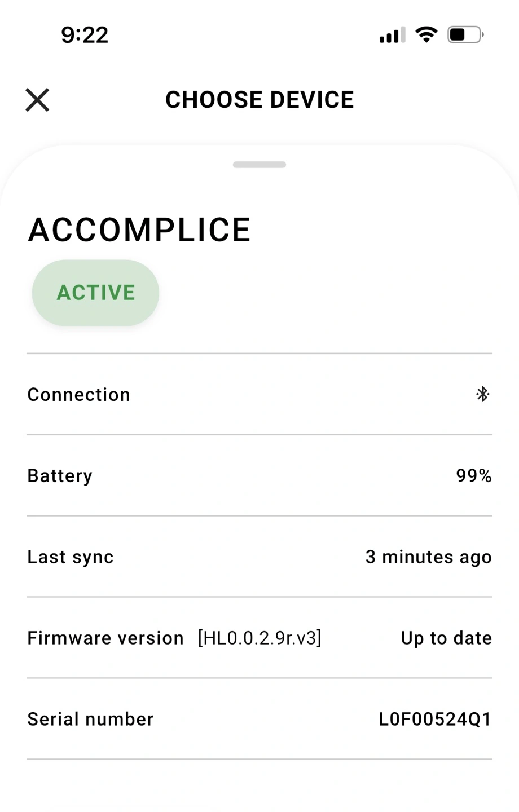Tap the Battery row label

tap(60, 476)
